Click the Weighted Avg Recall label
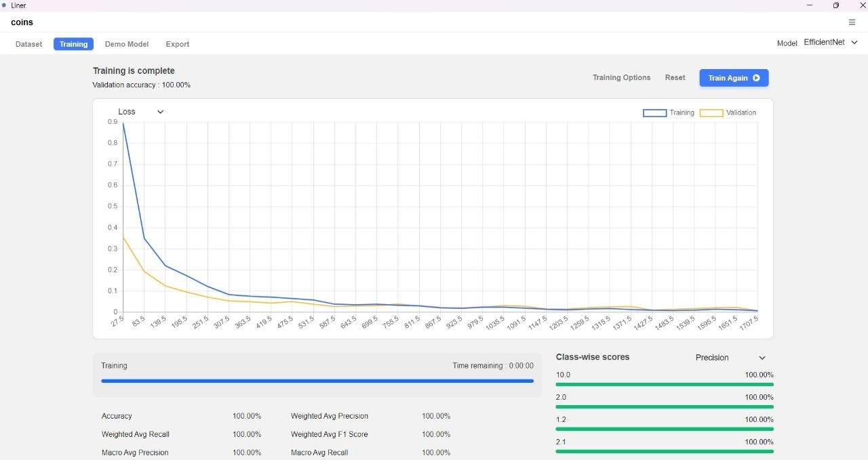 (x=136, y=434)
